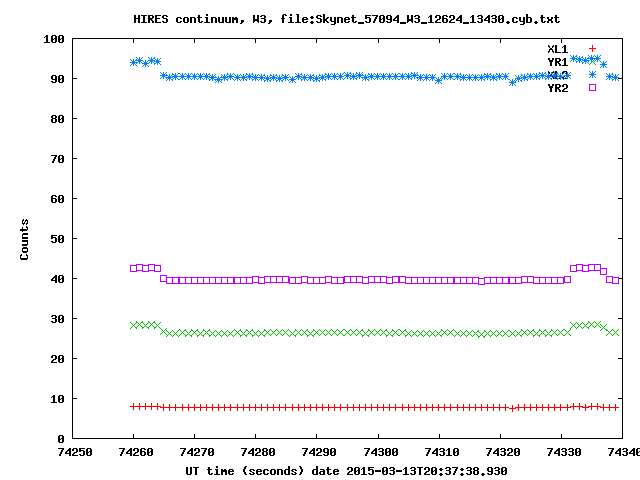The image size is (640, 480).
Task: Click the first red XL1 point at 74260
Action: [x=133, y=407]
